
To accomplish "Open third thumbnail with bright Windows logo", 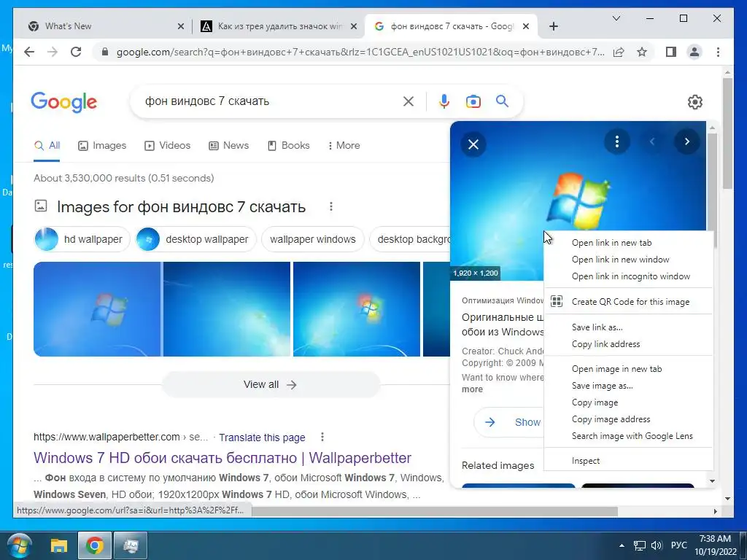I will pos(356,309).
